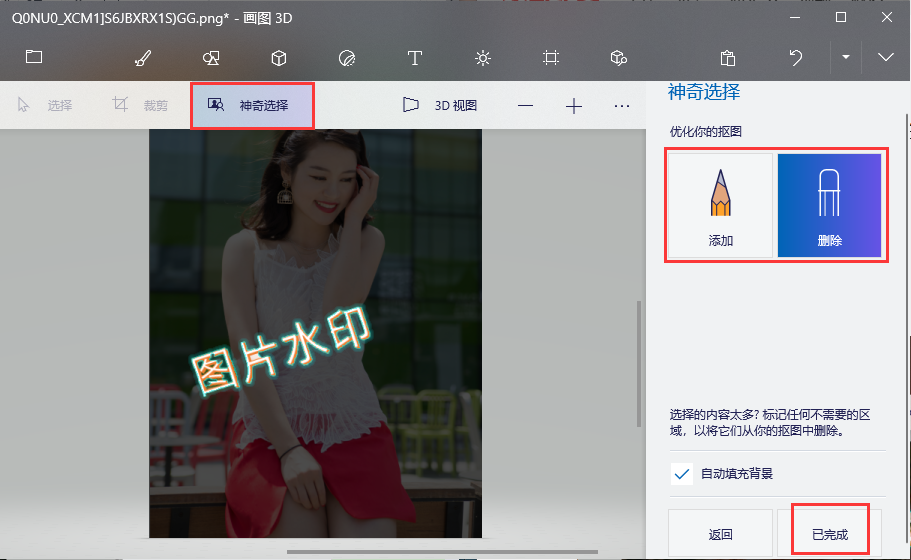Open the Stickers tool
This screenshot has width=911, height=560.
pyautogui.click(x=347, y=58)
